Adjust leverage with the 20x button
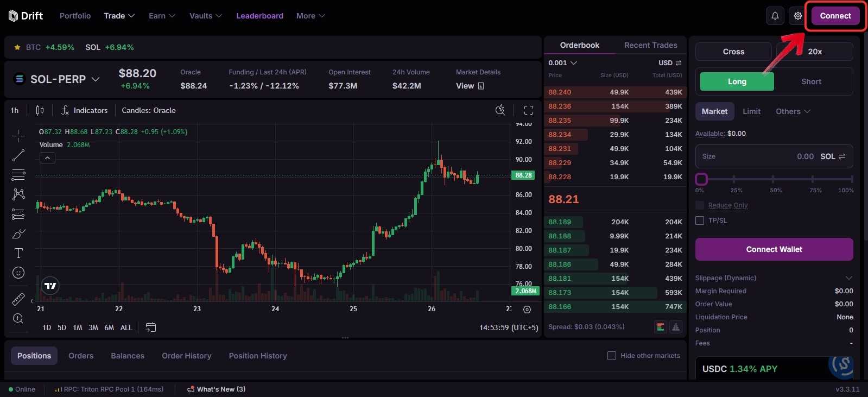Screen dimensions: 868x397 pos(815,52)
